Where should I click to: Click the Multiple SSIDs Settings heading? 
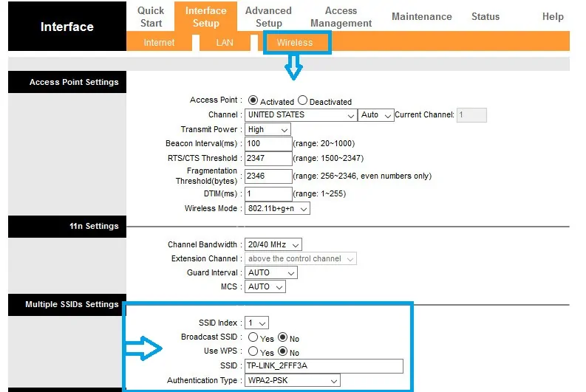[x=72, y=304]
